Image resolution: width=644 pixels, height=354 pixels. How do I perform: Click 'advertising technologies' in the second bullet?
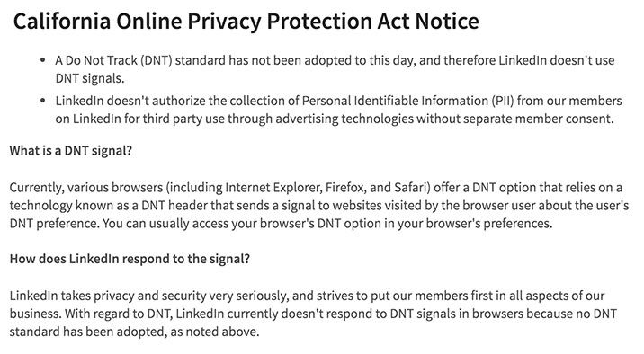point(344,119)
